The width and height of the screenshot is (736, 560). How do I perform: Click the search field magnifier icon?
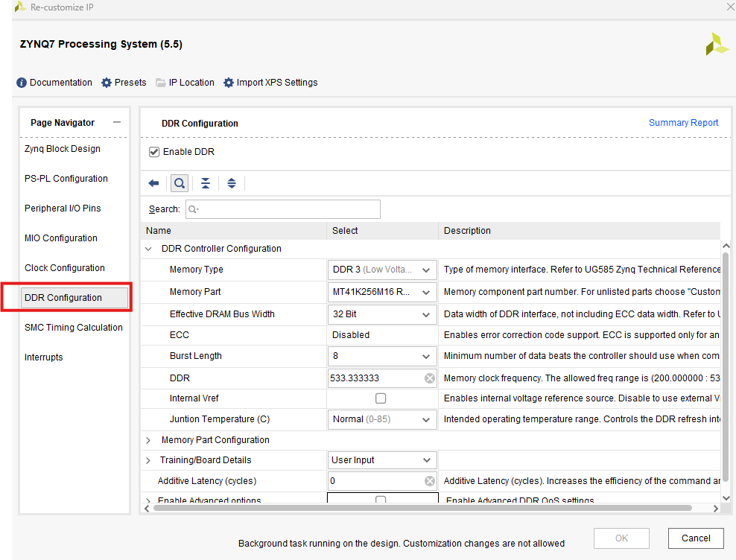[193, 209]
